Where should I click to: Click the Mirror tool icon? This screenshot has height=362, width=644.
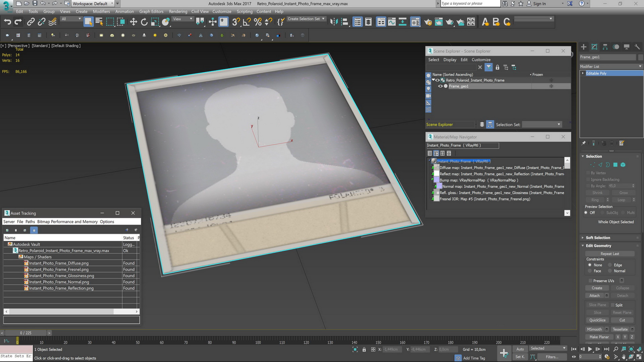pos(334,22)
